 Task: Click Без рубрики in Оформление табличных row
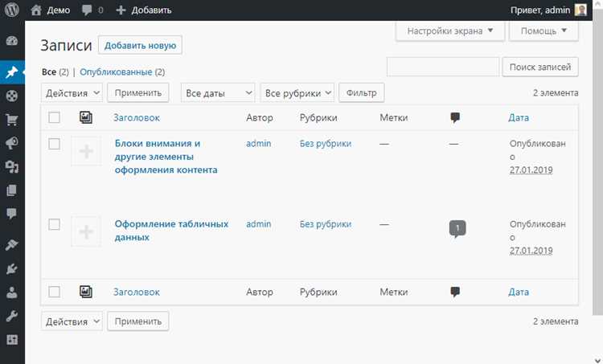coord(326,223)
